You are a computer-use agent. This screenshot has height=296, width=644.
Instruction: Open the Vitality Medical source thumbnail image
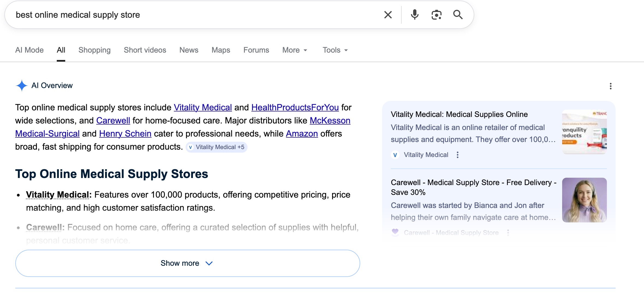[x=584, y=132]
